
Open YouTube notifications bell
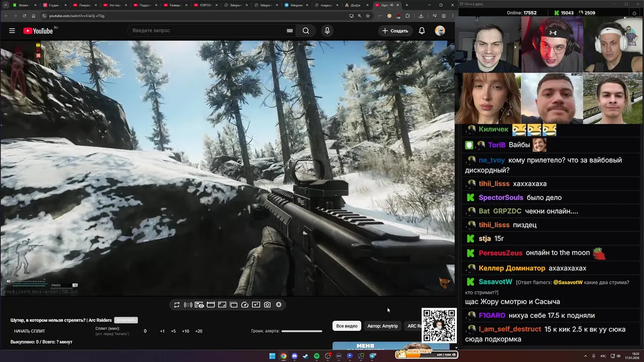point(422,31)
